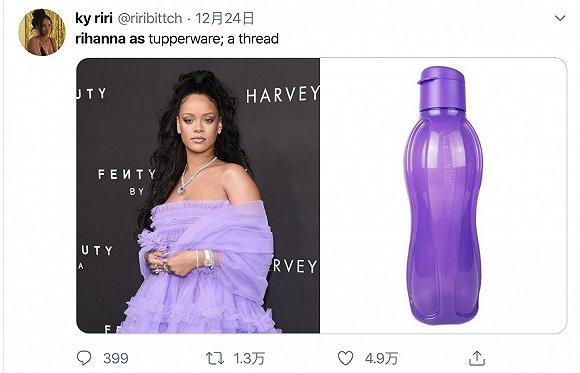This screenshot has width=580, height=373.
Task: Click the HARVEY text on the backdrop
Action: (x=283, y=95)
